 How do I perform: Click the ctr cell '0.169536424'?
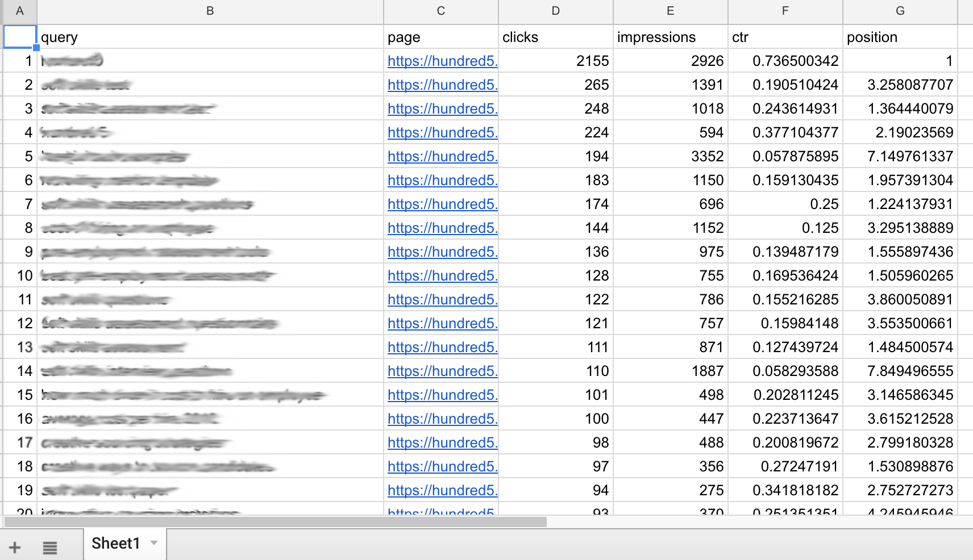[785, 275]
